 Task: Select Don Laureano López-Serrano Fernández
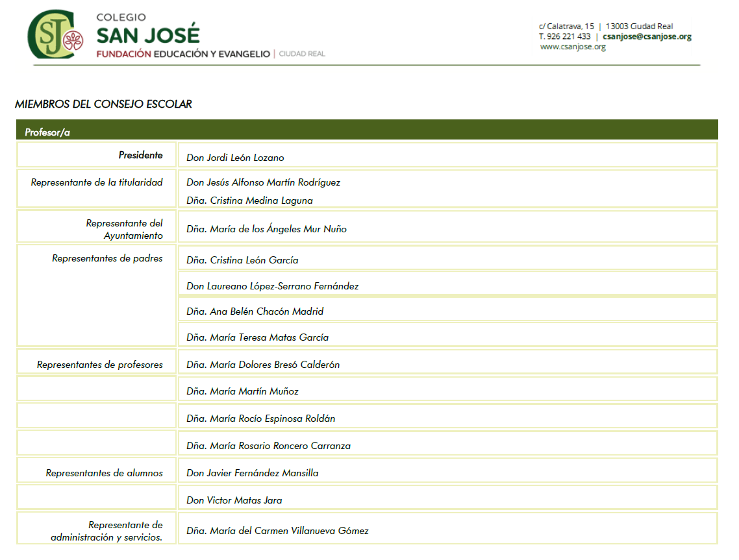click(x=272, y=286)
